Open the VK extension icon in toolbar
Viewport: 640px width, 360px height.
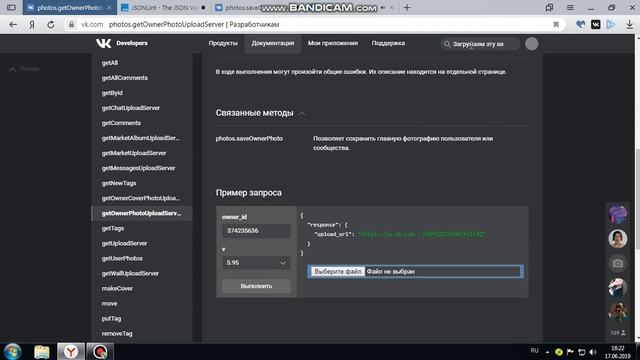tap(596, 24)
